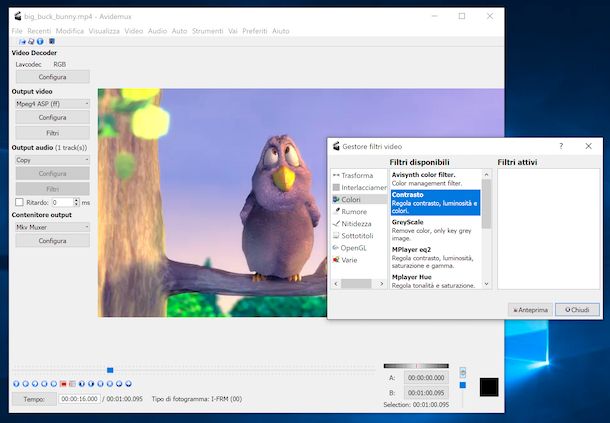Select the MPlayer eq2 filter entry
This screenshot has width=610, height=423.
pyautogui.click(x=435, y=257)
